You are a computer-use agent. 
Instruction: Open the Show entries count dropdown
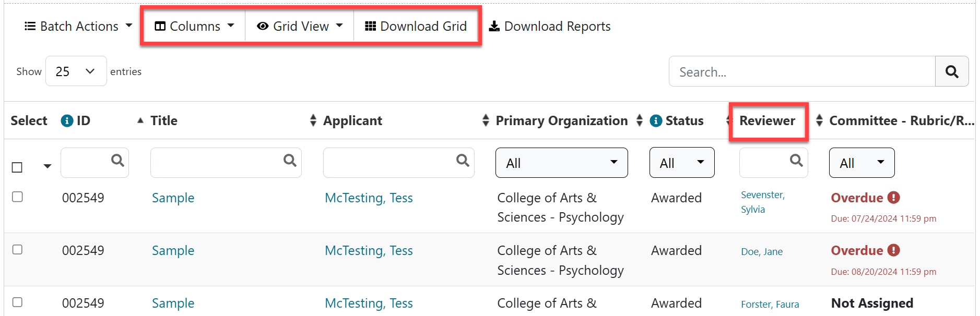[76, 71]
